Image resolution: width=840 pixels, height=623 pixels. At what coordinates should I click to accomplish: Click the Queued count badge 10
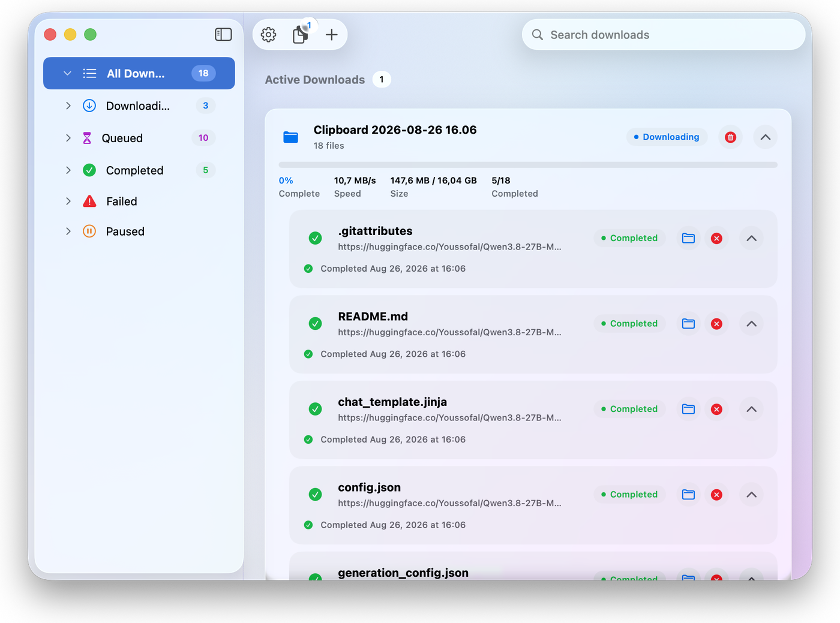pos(203,138)
